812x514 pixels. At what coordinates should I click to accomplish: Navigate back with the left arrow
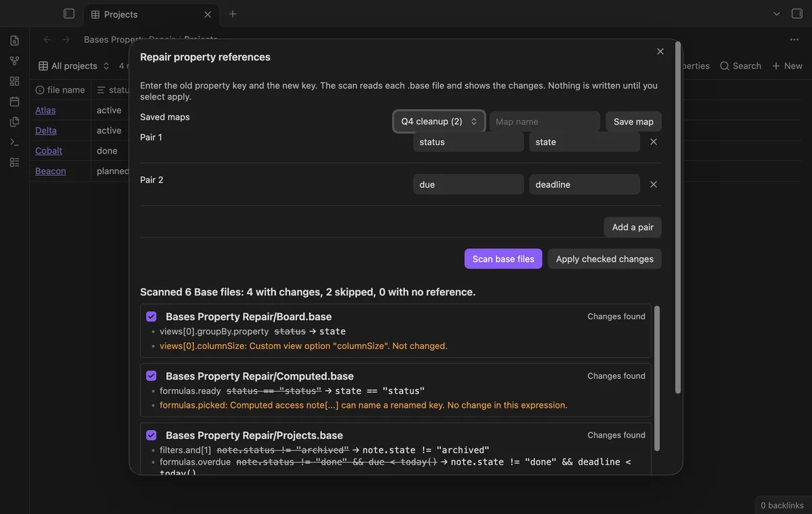tap(47, 39)
